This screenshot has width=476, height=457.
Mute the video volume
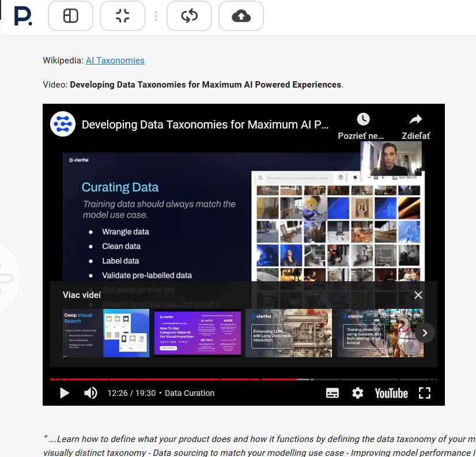(90, 393)
